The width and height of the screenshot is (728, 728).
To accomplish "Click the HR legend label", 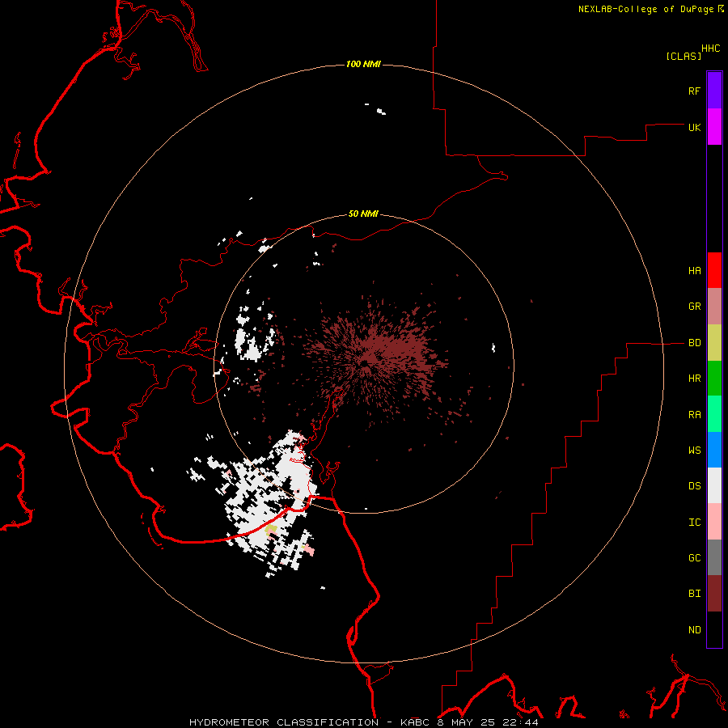I will (694, 379).
